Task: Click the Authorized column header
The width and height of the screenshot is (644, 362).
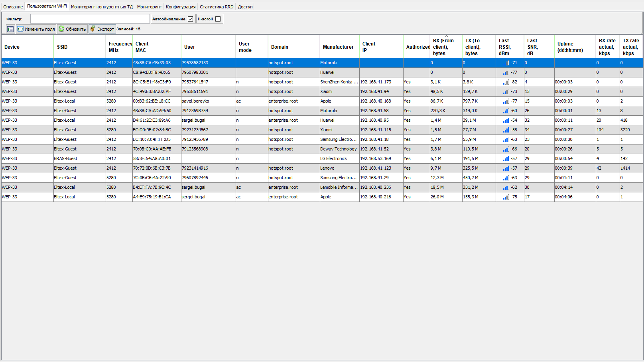Action: (417, 47)
